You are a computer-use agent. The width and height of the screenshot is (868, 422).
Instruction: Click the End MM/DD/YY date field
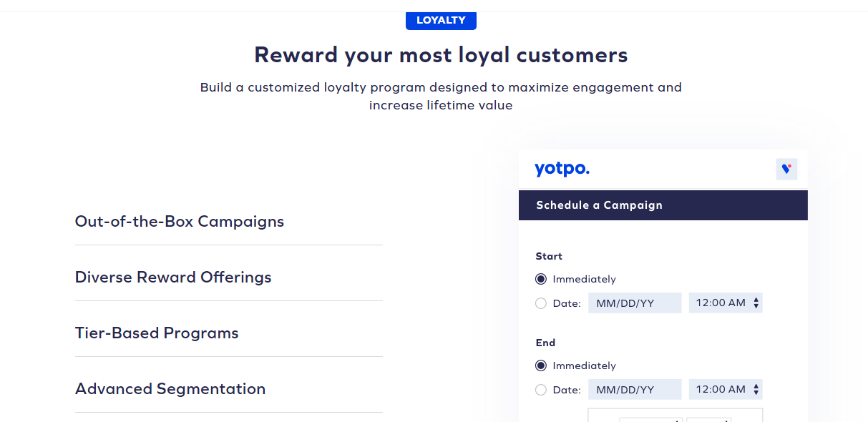click(x=635, y=390)
